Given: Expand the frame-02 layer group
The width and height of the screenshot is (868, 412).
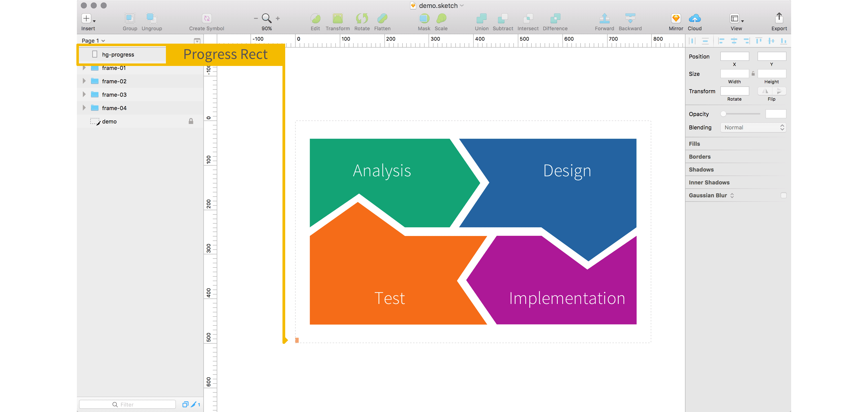Looking at the screenshot, I should (84, 81).
